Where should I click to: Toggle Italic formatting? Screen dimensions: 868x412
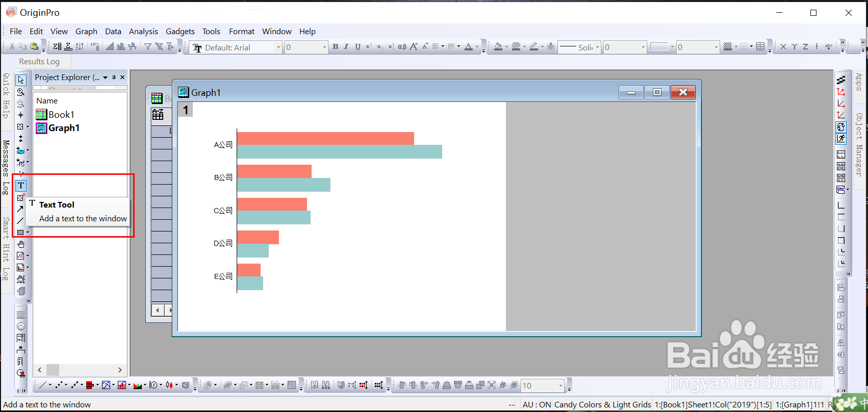346,47
